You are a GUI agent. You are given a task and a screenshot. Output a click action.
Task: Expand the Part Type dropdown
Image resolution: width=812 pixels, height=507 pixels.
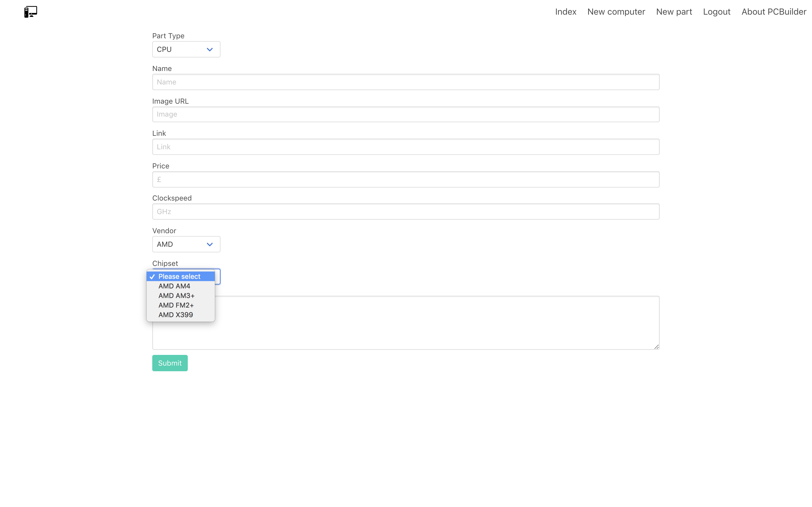pyautogui.click(x=186, y=49)
